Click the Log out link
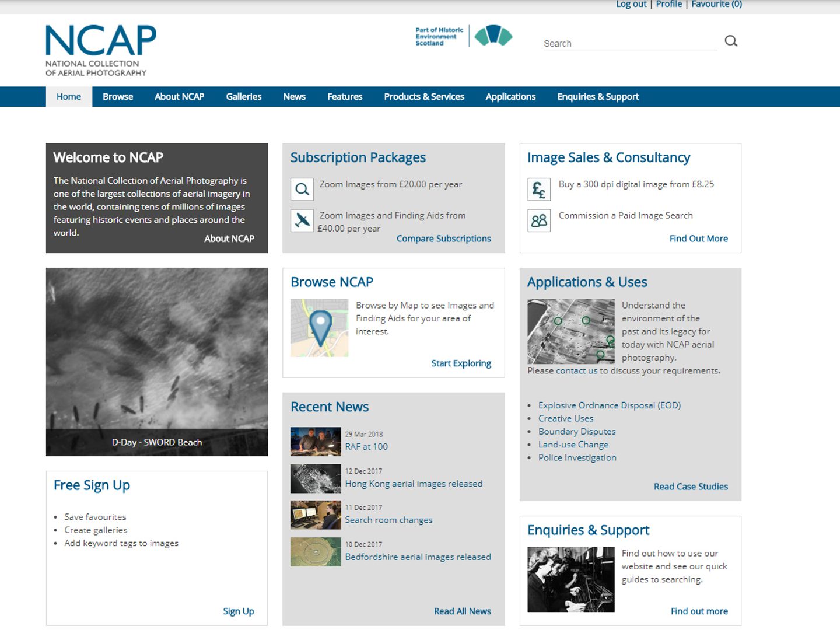The width and height of the screenshot is (840, 630). point(631,4)
